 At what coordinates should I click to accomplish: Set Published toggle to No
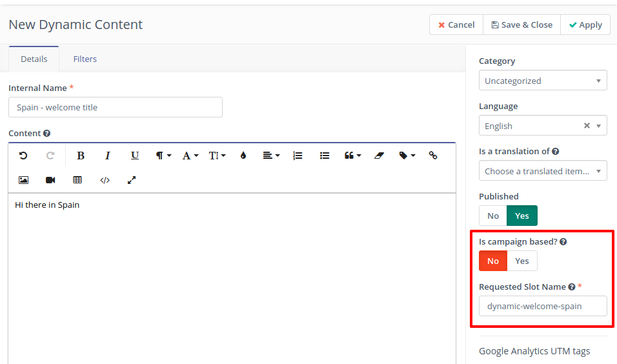click(x=493, y=216)
